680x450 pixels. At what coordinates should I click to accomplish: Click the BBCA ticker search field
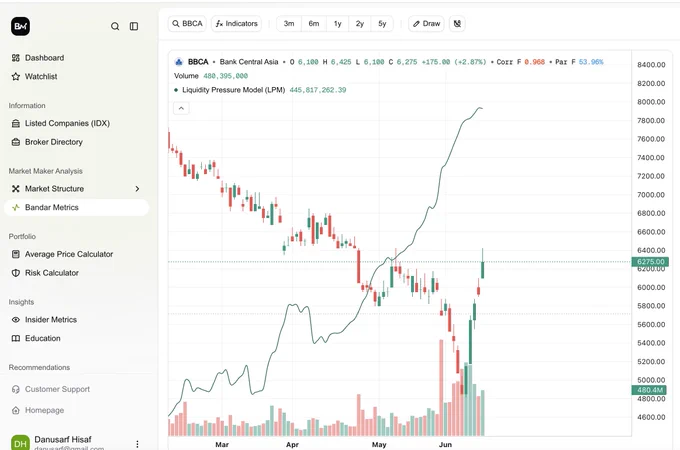187,23
